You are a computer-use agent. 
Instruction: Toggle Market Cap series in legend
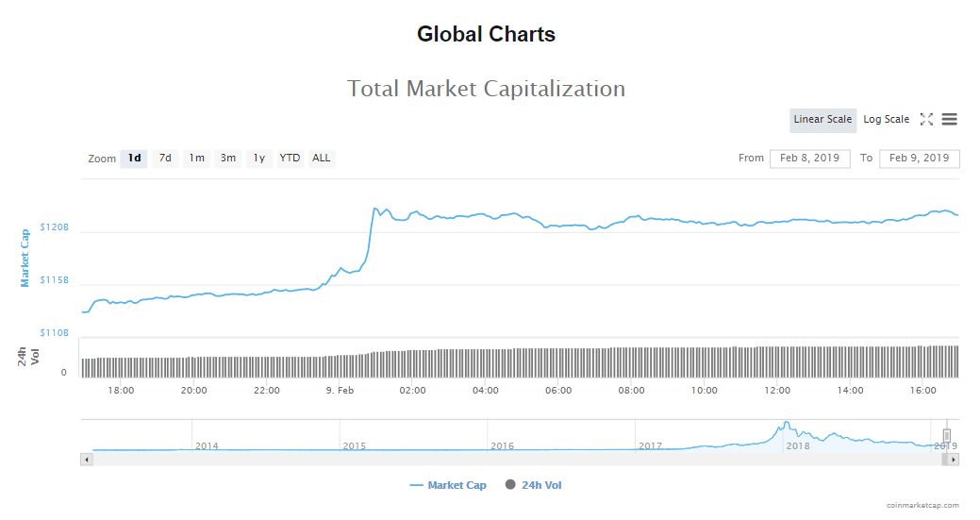click(x=449, y=485)
